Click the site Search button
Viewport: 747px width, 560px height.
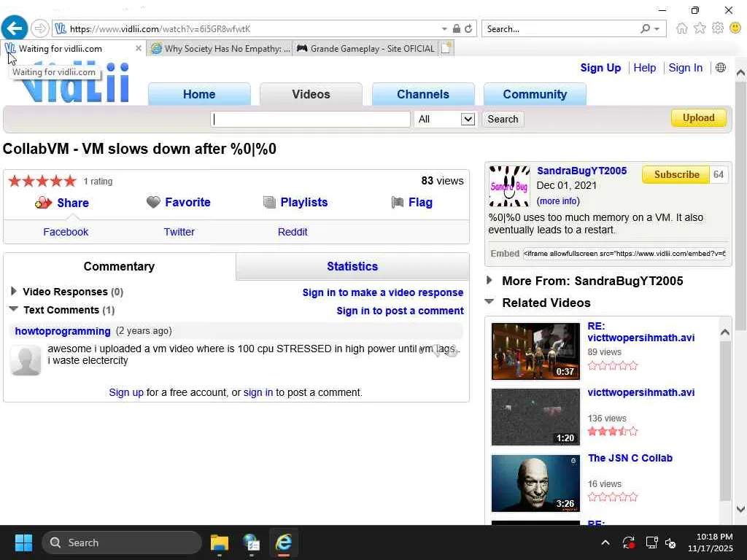503,119
